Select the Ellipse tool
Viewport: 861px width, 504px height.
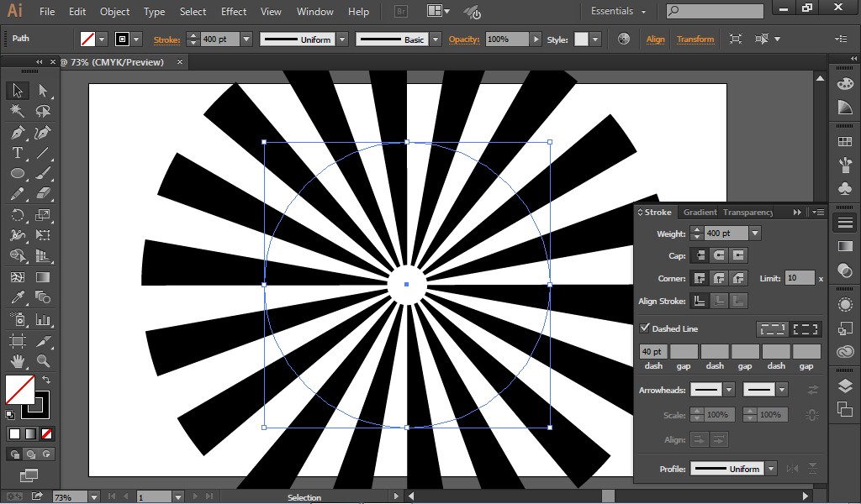pyautogui.click(x=17, y=173)
